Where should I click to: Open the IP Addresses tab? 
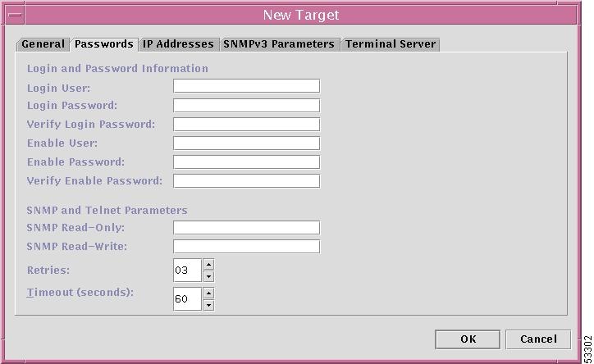(178, 44)
